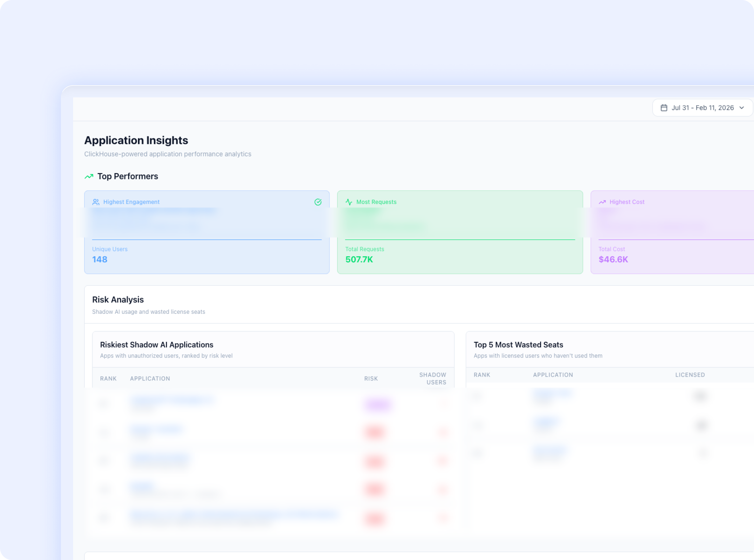Click the purple risk badge in first row
The width and height of the screenshot is (754, 560).
378,404
